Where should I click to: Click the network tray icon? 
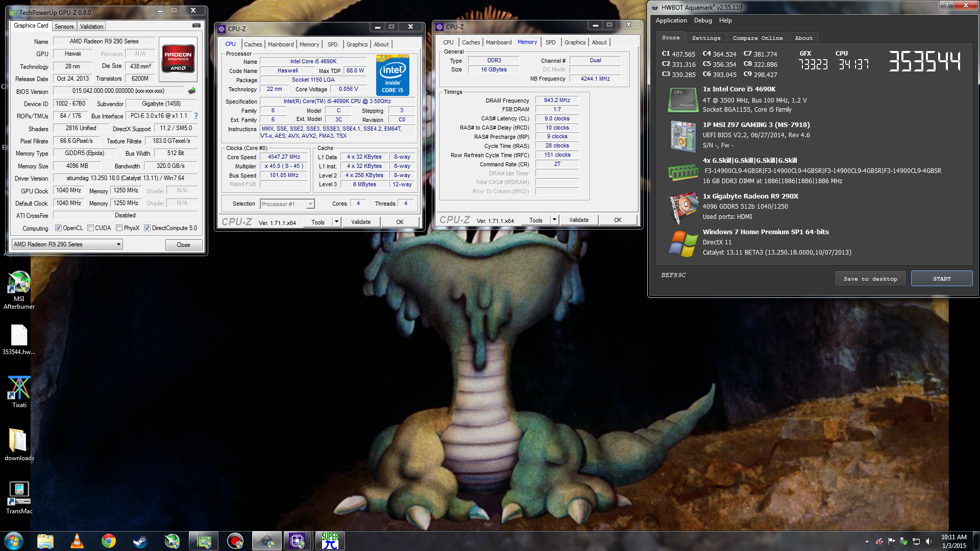tap(916, 541)
